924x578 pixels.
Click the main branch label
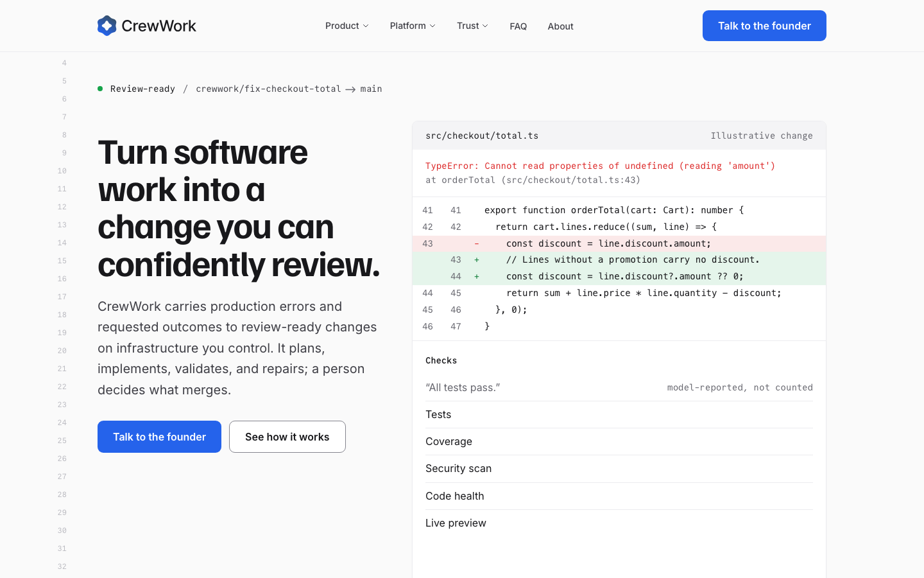tap(371, 89)
